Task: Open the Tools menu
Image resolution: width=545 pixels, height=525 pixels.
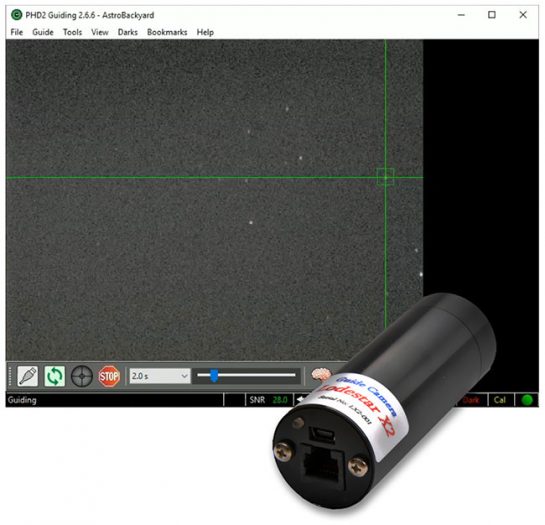Action: click(72, 32)
